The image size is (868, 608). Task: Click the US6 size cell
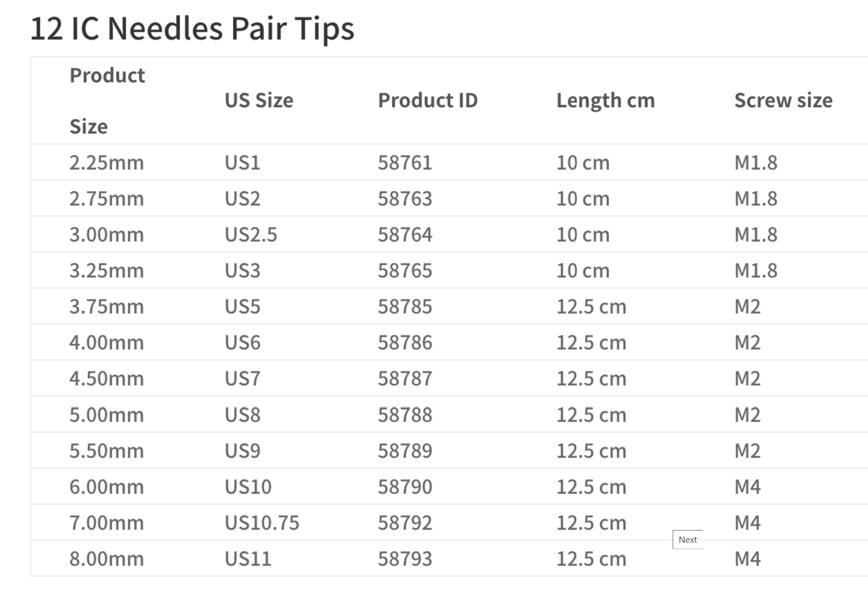tap(242, 343)
